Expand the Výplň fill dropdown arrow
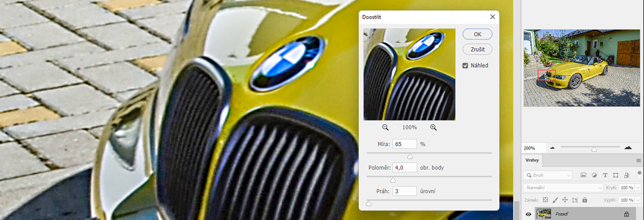 tap(638, 200)
